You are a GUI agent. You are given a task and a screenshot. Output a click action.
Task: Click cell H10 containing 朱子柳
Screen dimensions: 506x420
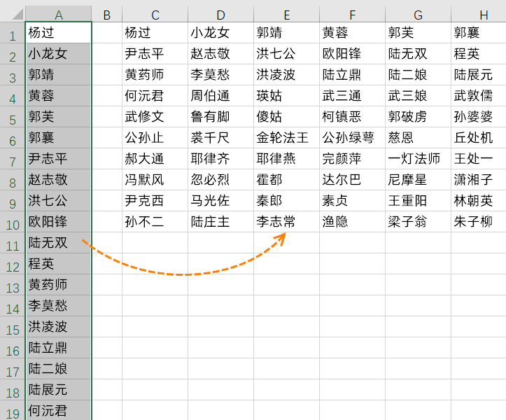click(x=479, y=221)
